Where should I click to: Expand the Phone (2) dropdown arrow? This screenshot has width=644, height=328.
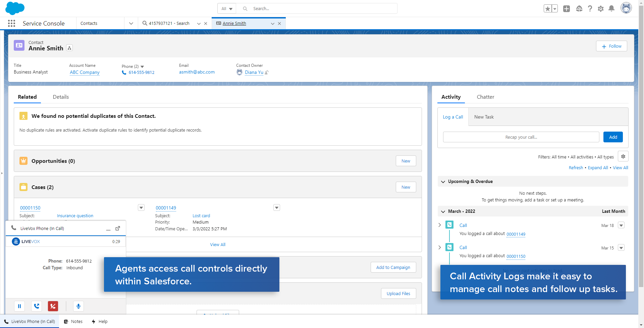[x=142, y=66]
